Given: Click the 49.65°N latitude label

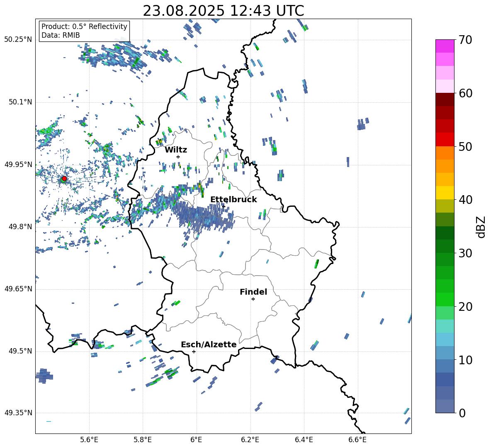Looking at the screenshot, I should [18, 289].
